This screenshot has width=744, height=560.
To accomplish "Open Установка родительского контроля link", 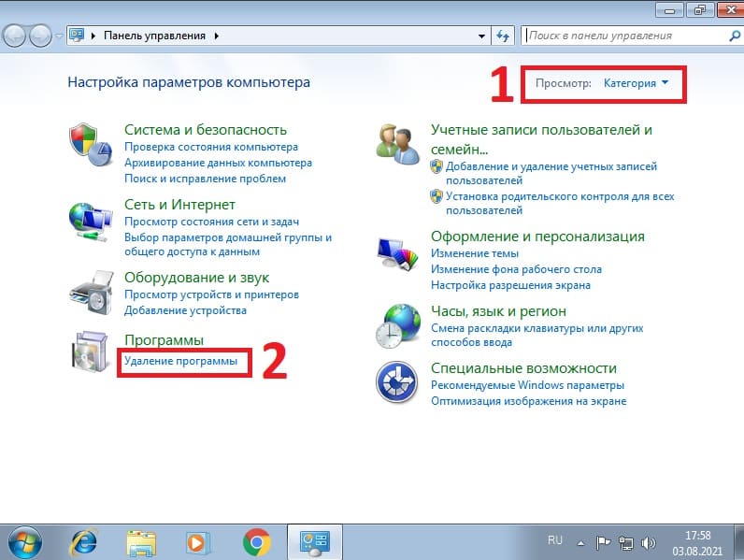I will coord(560,203).
